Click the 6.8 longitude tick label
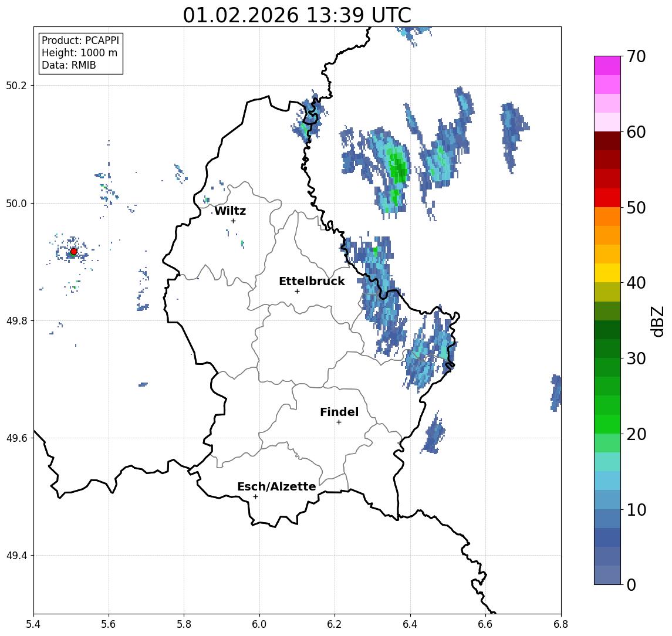672x636 pixels. tap(560, 624)
